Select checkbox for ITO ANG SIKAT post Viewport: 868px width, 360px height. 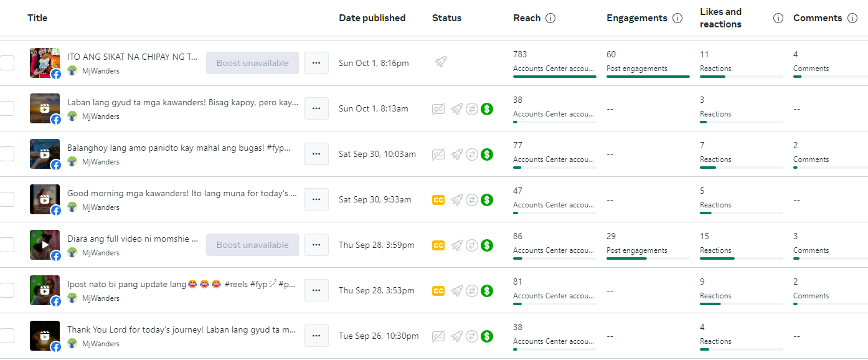pos(7,63)
